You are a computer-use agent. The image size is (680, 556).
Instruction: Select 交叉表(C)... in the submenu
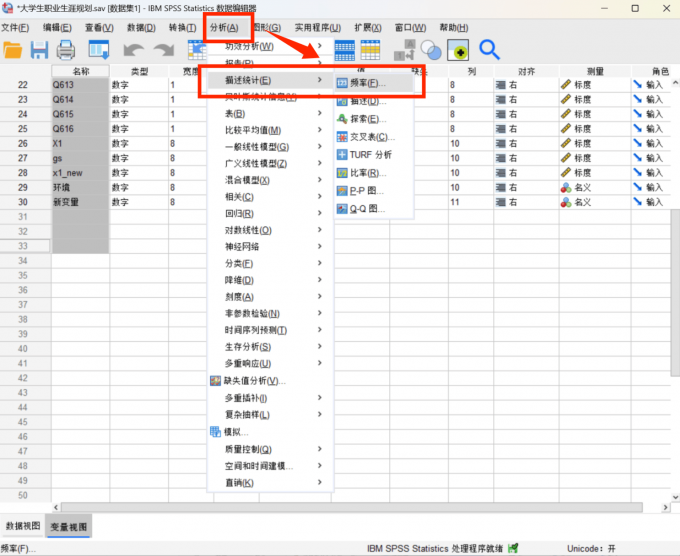372,137
